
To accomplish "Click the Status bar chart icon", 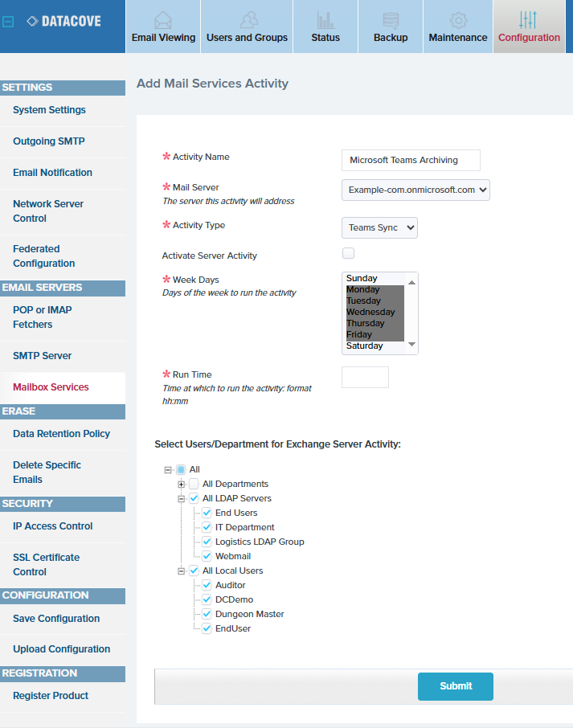I will tap(325, 19).
